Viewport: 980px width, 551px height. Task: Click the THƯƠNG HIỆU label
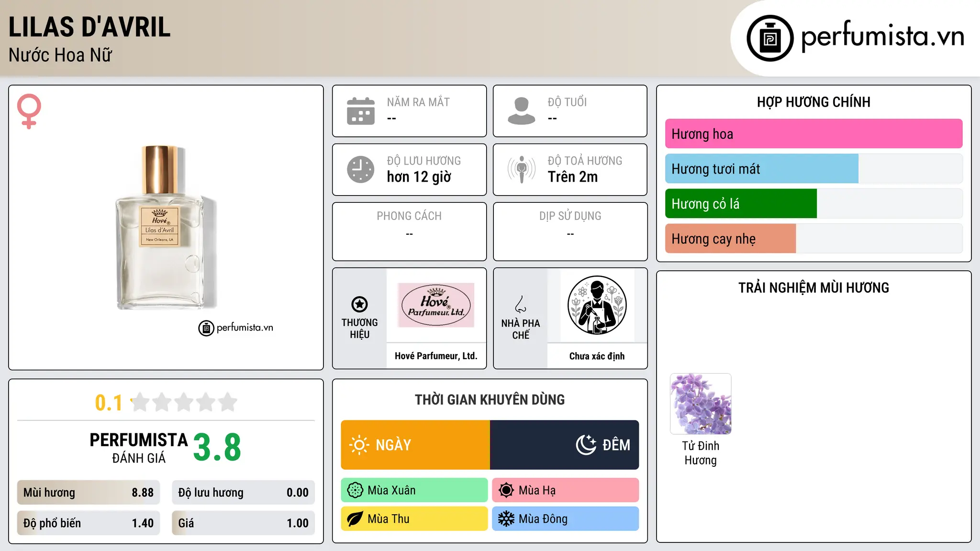[x=359, y=329]
